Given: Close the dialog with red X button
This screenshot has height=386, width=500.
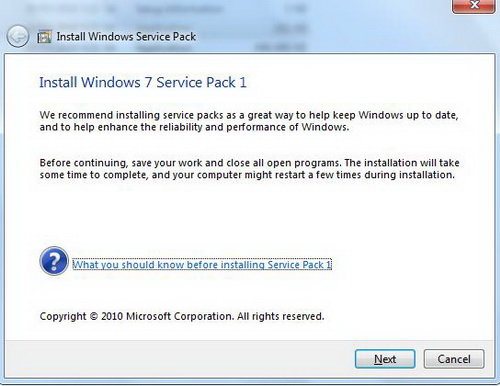Looking at the screenshot, I should coord(474,6).
